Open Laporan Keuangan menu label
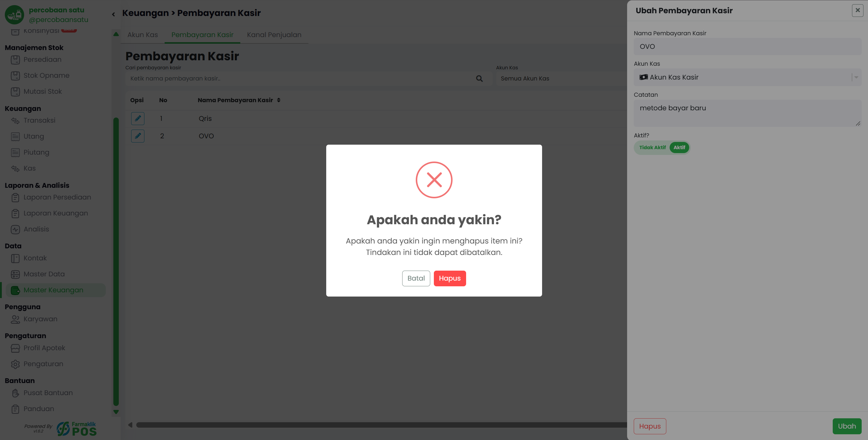This screenshot has width=868, height=440. tap(55, 213)
